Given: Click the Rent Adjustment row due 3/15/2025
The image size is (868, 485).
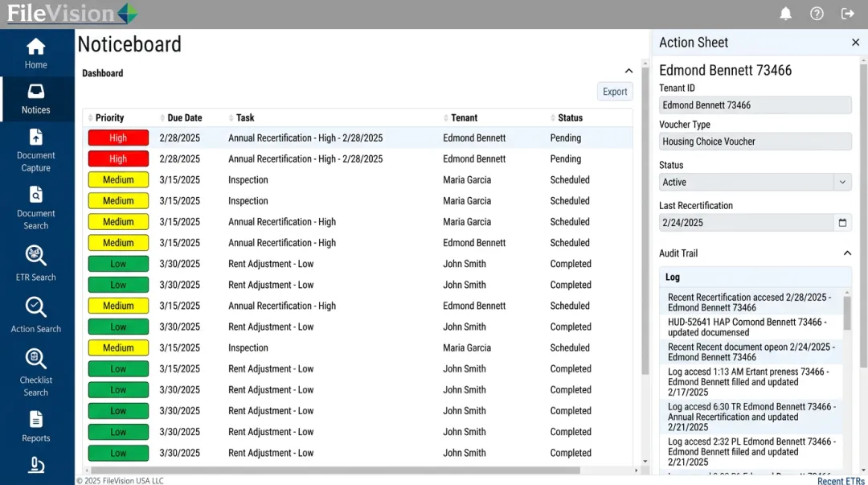Looking at the screenshot, I should point(358,369).
